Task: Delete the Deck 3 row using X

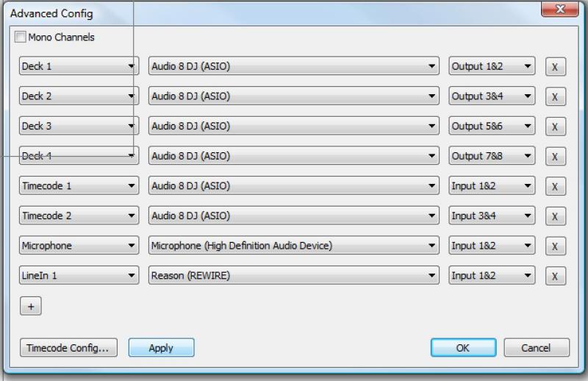Action: pyautogui.click(x=555, y=127)
